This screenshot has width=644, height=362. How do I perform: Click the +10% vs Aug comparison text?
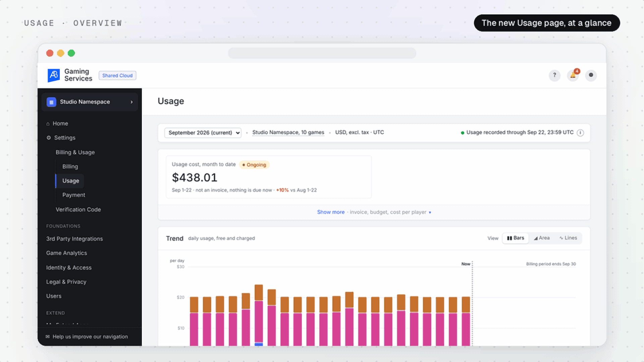point(297,190)
